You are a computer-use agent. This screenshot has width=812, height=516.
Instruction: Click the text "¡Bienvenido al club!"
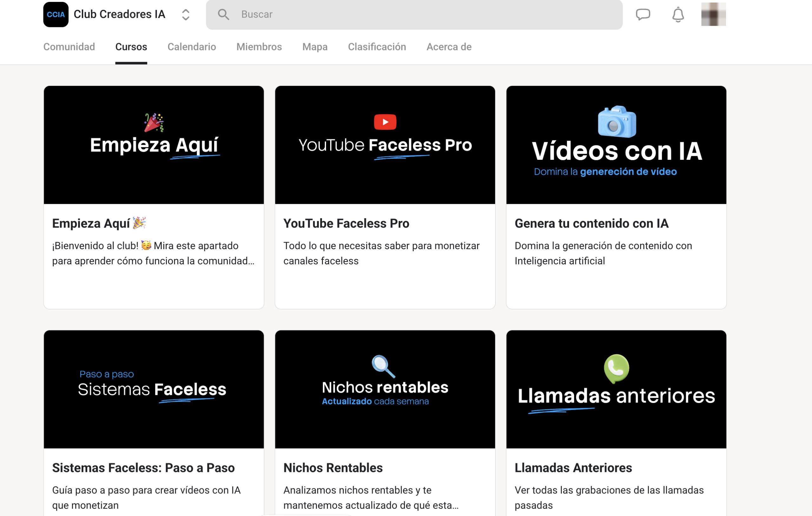pyautogui.click(x=95, y=246)
